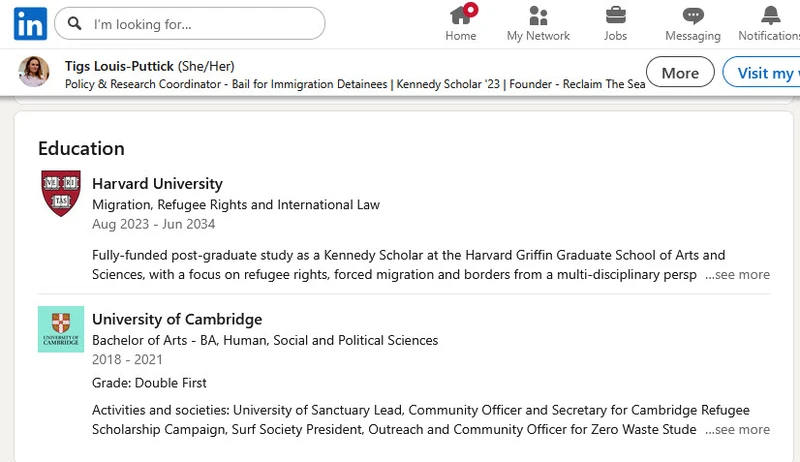The image size is (800, 462).
Task: Click the Harvard University crest logo
Action: 61,193
